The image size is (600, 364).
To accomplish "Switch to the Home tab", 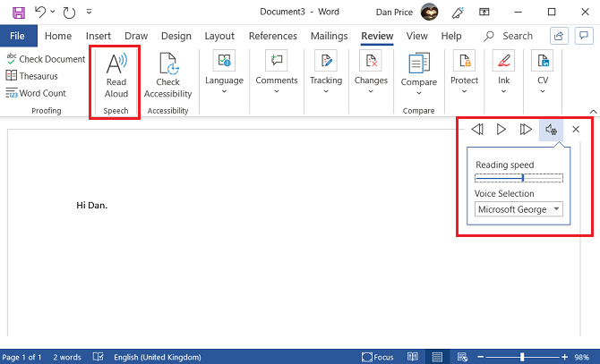I will click(x=58, y=36).
